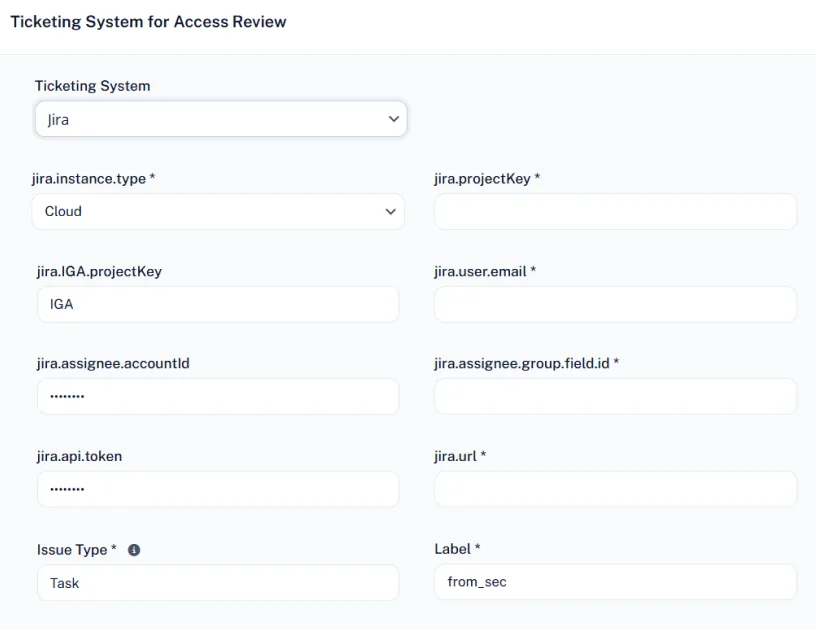This screenshot has height=630, width=816.
Task: Click the jira.assignee.accountId masked field
Action: [x=218, y=396]
